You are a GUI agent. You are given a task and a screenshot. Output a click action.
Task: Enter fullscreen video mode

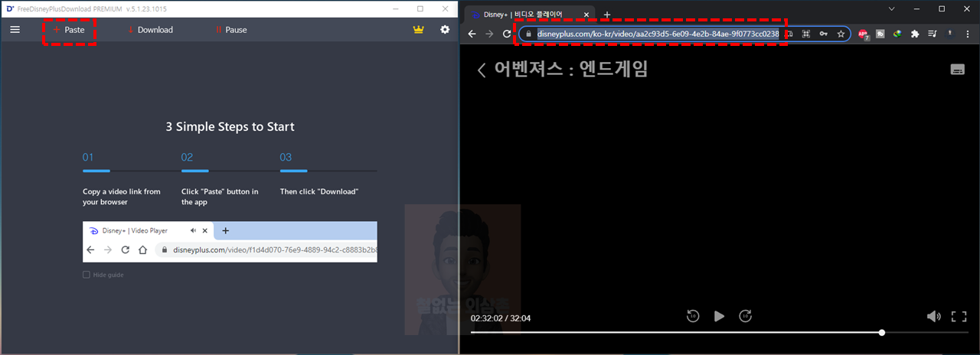[x=959, y=316]
